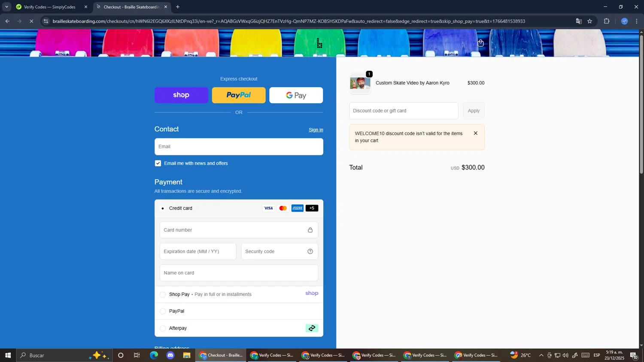Toggle Email me with news and offers
Screen dimensions: 644x362
(158, 163)
